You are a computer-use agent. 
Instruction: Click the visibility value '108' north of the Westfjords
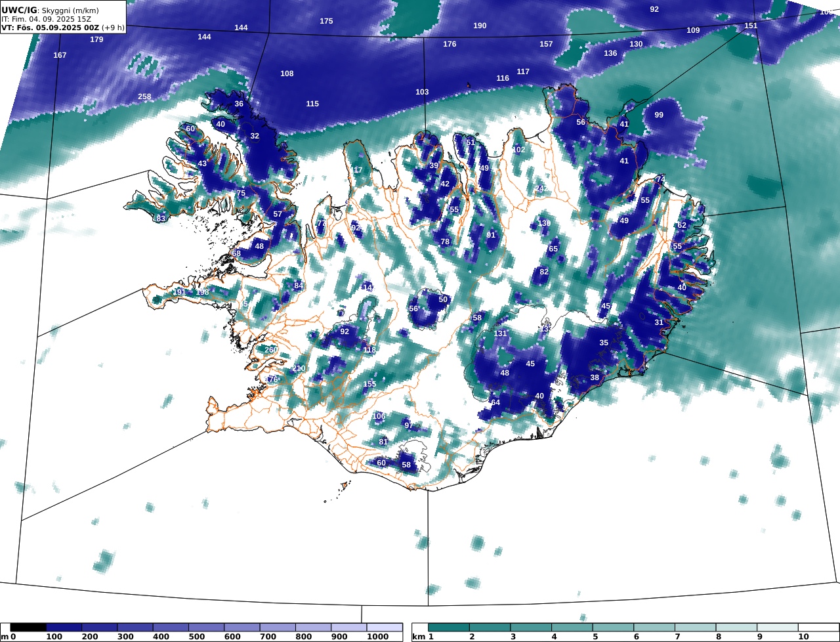pyautogui.click(x=287, y=74)
